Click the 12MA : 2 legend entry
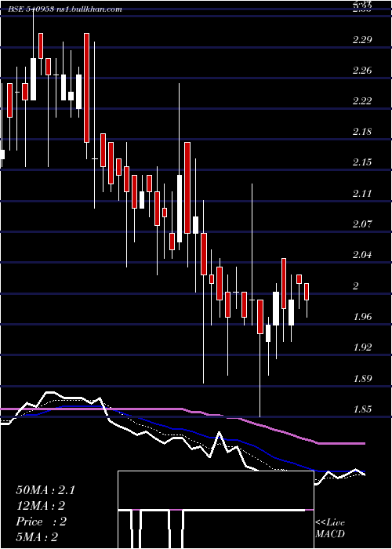The image size is (392, 549). pos(41,506)
